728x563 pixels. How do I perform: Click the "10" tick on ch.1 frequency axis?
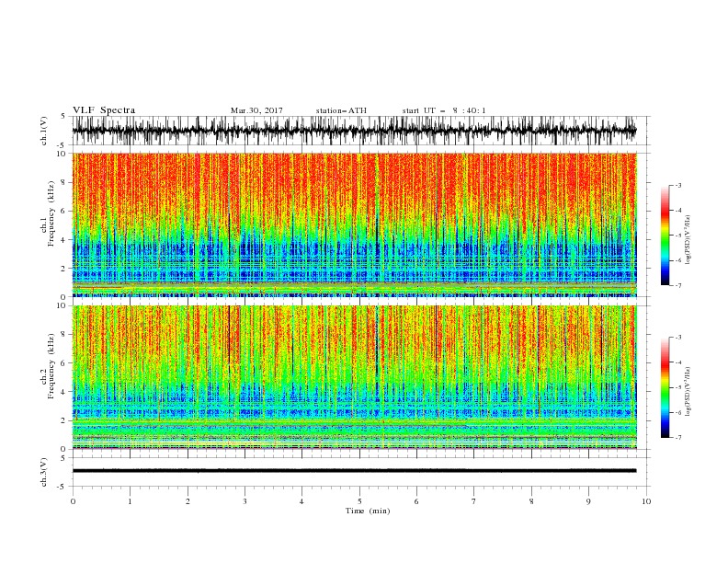63,154
